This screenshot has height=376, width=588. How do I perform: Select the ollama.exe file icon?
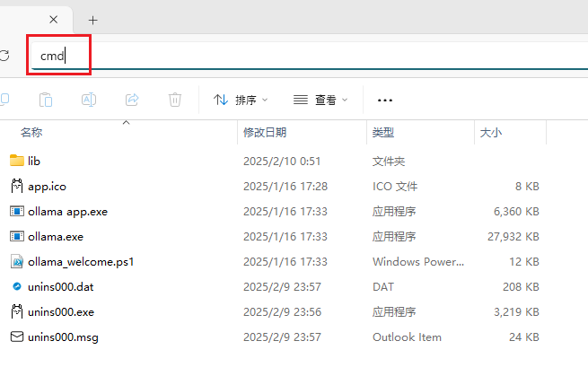pos(17,237)
